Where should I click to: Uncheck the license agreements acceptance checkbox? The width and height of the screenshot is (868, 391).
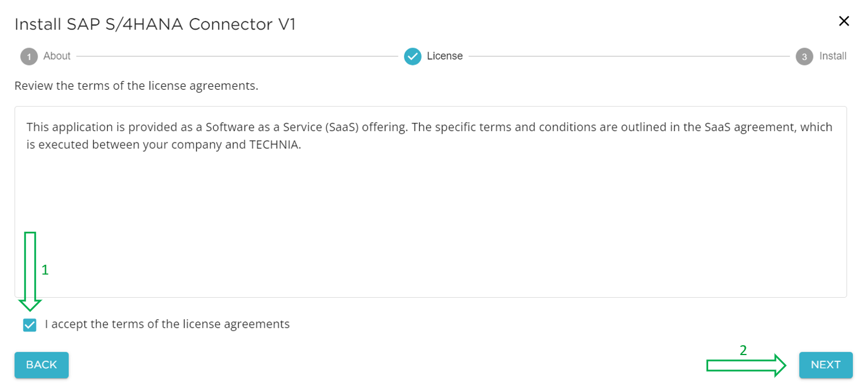coord(29,324)
